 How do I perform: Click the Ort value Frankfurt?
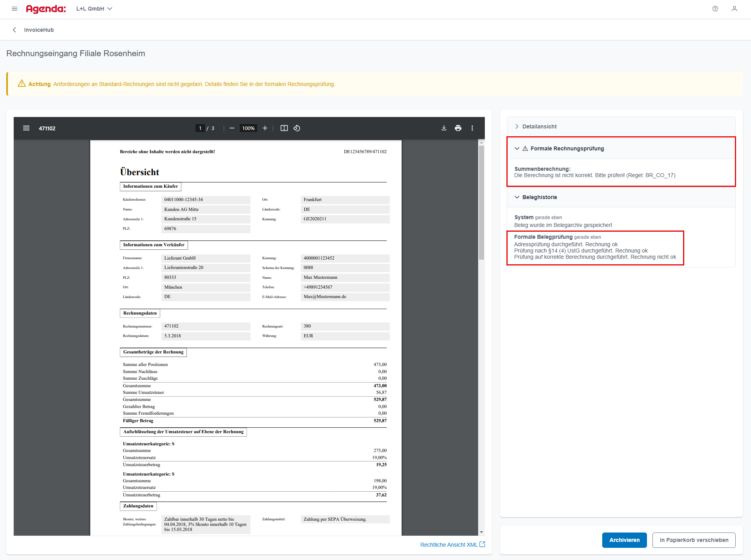345,200
